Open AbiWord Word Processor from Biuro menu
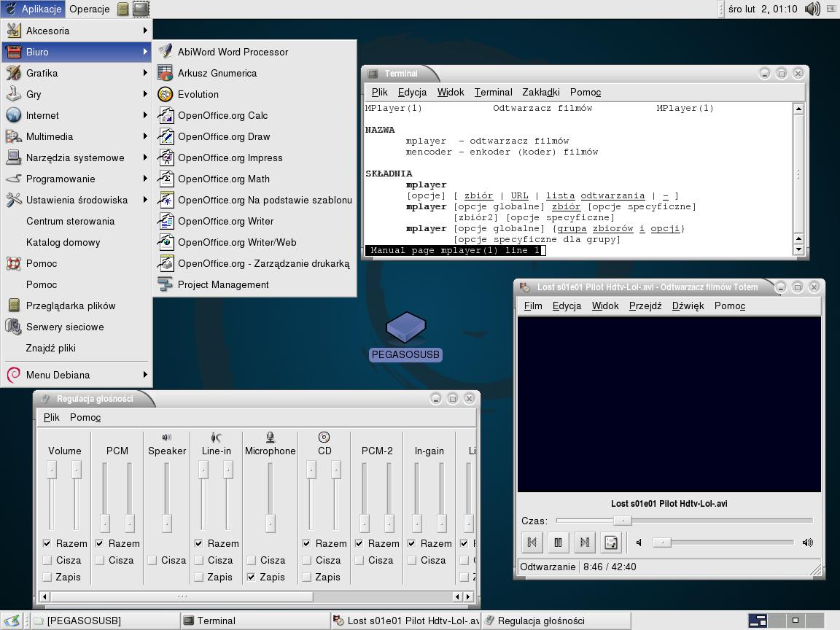 pos(255,52)
